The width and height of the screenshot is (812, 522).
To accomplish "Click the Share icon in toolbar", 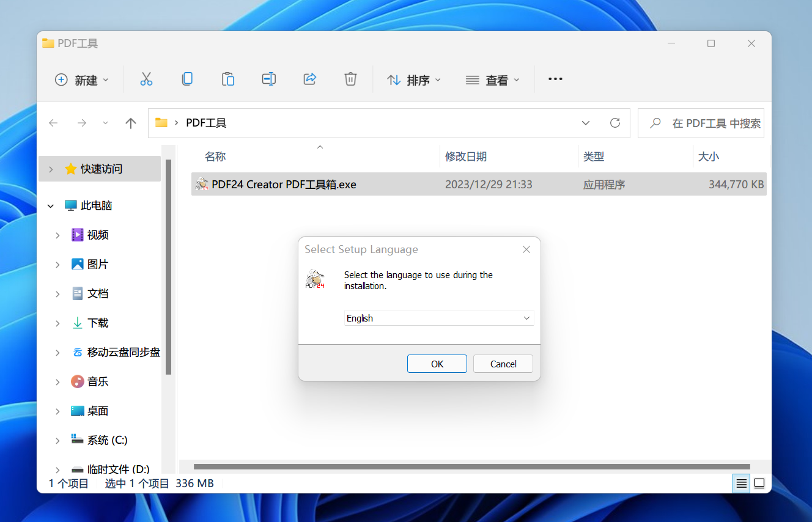I will tap(309, 79).
